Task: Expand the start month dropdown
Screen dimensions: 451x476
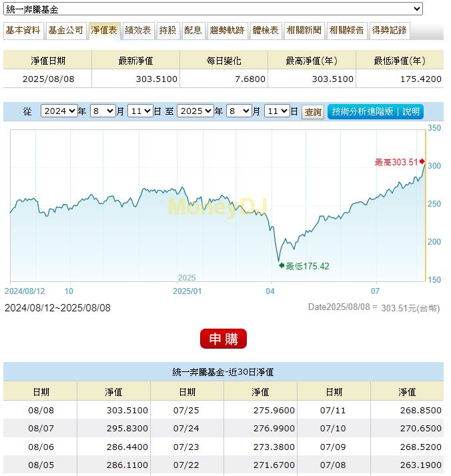Action: 103,111
